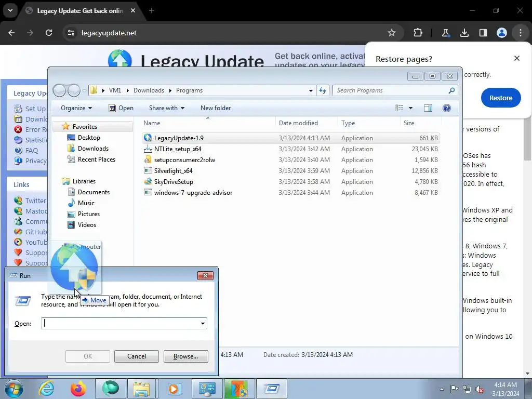Open the Chrome profile avatar
Viewport: 532px width, 399px height.
(502, 33)
